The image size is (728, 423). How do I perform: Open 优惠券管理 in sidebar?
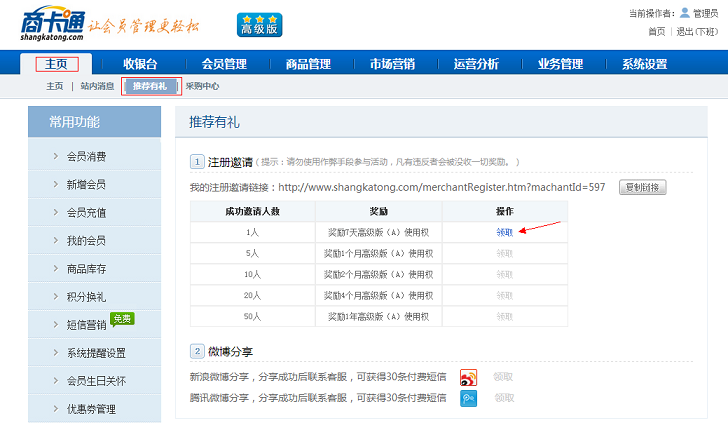click(91, 409)
